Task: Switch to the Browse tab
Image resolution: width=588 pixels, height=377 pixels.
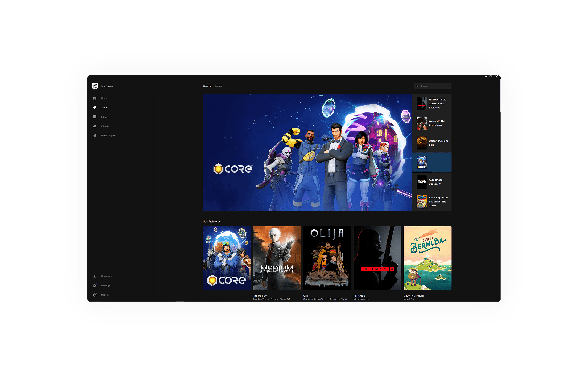Action: tap(218, 86)
